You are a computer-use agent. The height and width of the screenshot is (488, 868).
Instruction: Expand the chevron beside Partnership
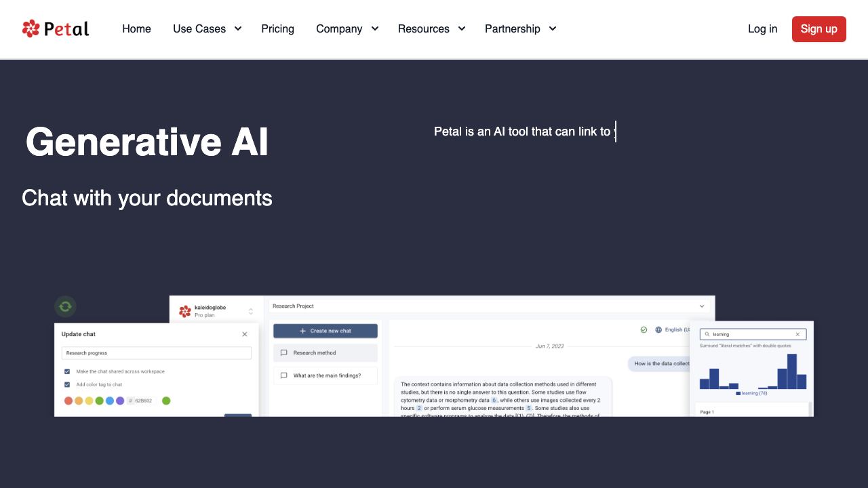(x=553, y=28)
